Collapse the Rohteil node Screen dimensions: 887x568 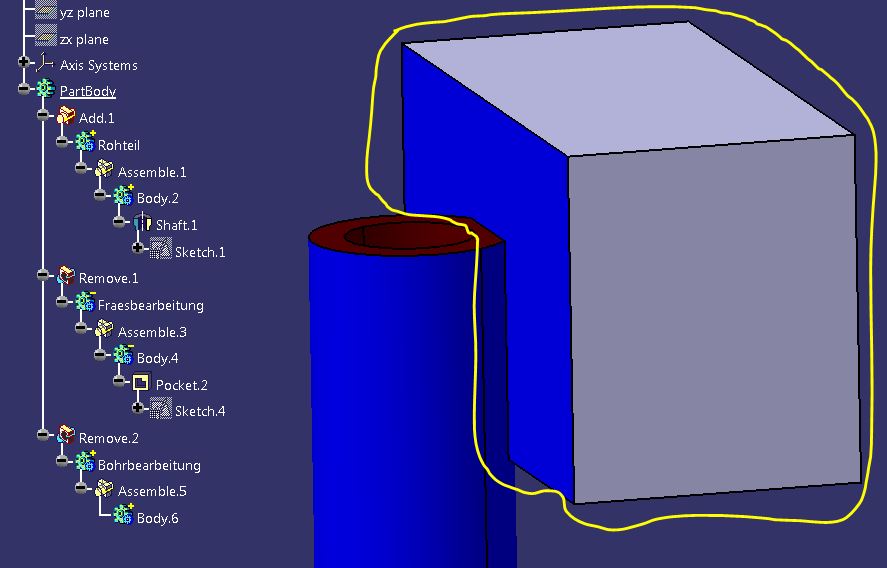62,142
